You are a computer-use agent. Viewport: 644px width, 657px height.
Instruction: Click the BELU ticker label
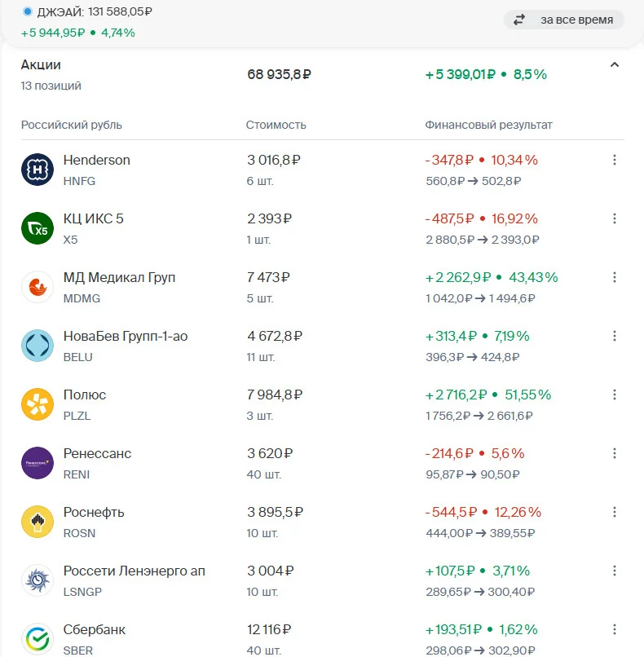click(78, 357)
